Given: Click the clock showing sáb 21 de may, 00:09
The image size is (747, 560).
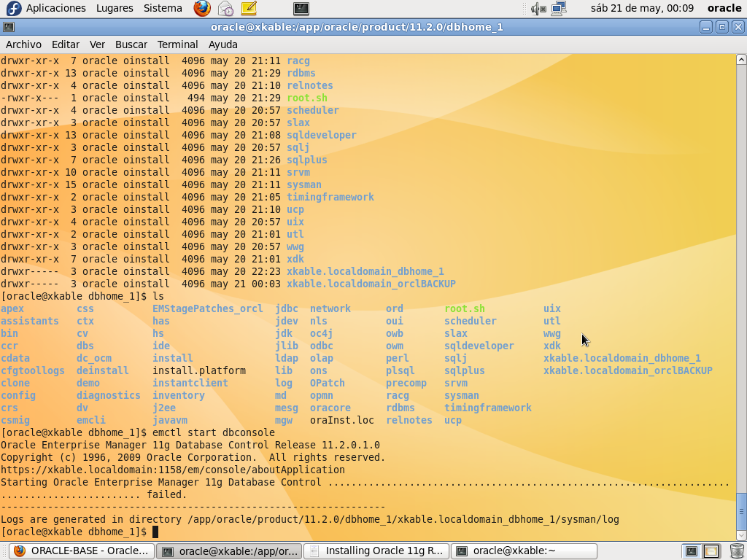Looking at the screenshot, I should click(x=642, y=8).
